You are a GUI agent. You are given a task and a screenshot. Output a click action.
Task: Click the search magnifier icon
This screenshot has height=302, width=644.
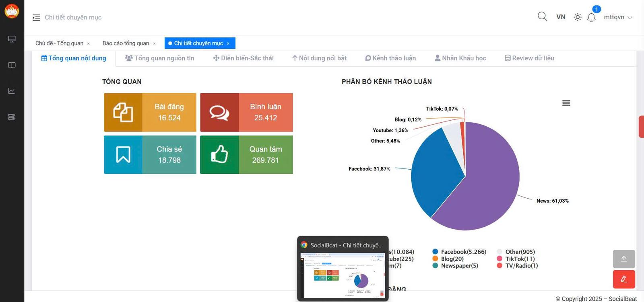pyautogui.click(x=542, y=16)
